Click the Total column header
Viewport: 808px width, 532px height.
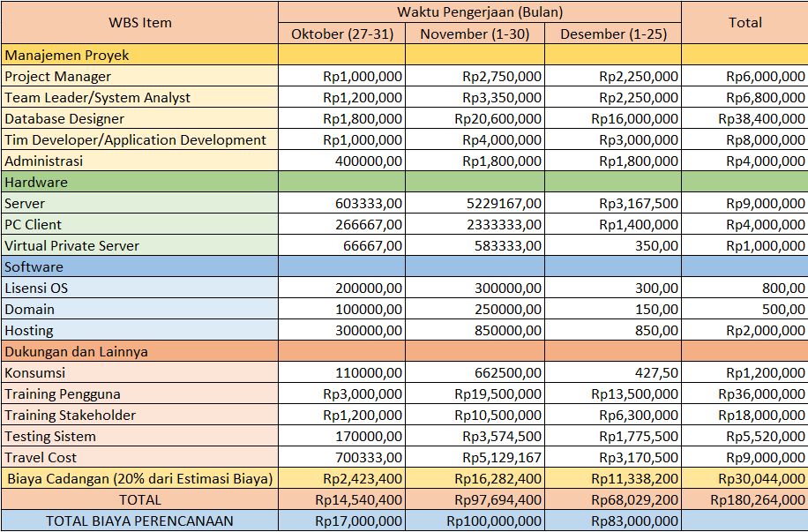(744, 23)
